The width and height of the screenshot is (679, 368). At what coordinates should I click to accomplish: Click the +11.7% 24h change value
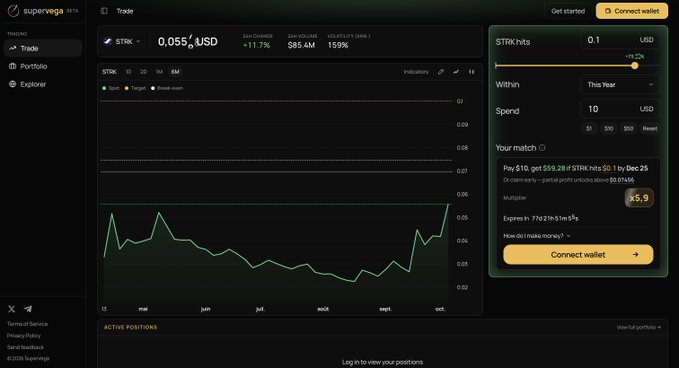click(256, 45)
